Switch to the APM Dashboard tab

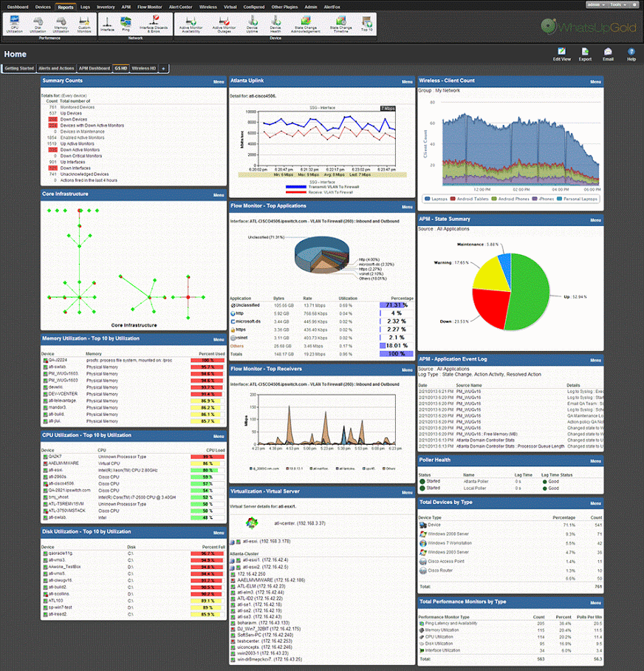tap(95, 69)
